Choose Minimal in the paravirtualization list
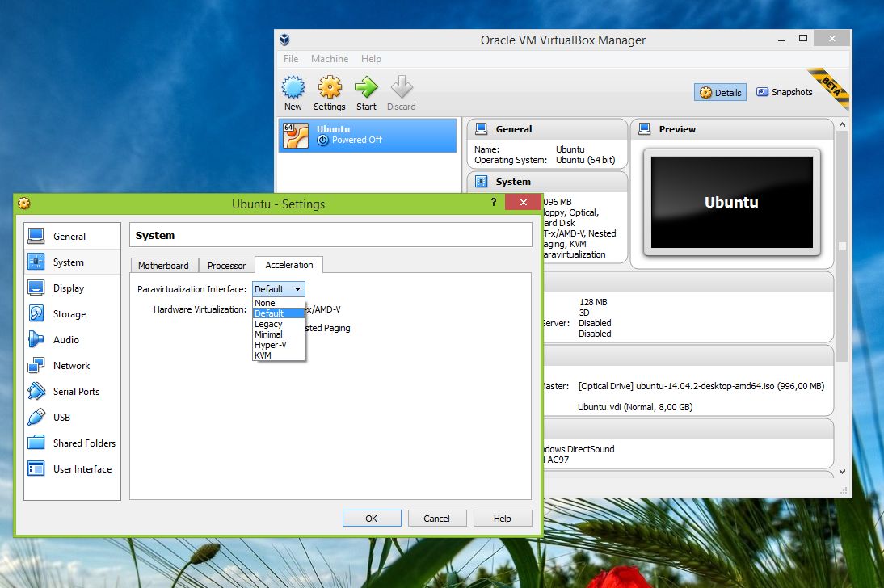The height and width of the screenshot is (588, 884). click(x=279, y=334)
